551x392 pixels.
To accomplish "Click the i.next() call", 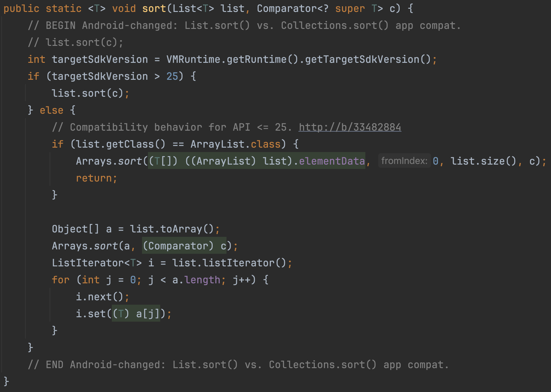I will coord(100,297).
